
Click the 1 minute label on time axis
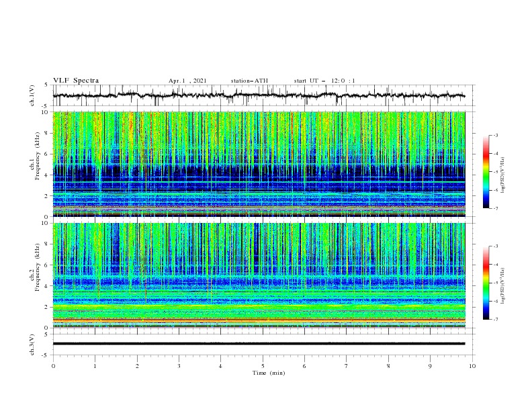[x=95, y=366]
